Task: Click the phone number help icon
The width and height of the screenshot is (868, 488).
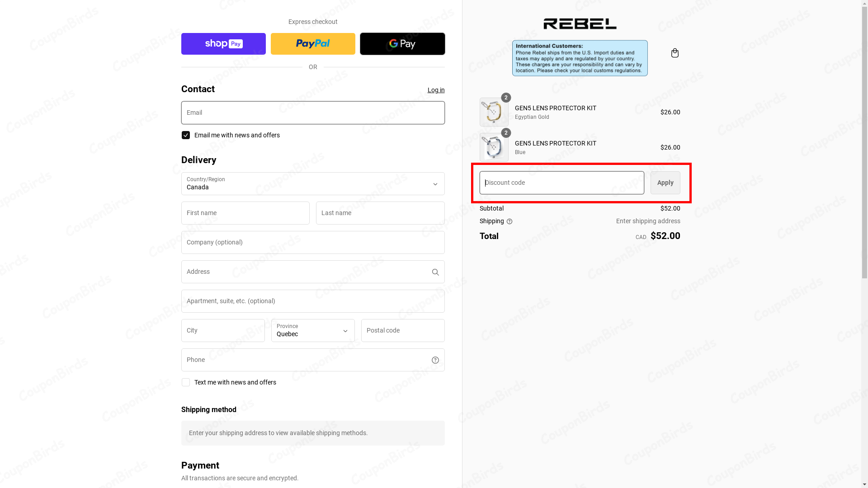Action: [435, 360]
